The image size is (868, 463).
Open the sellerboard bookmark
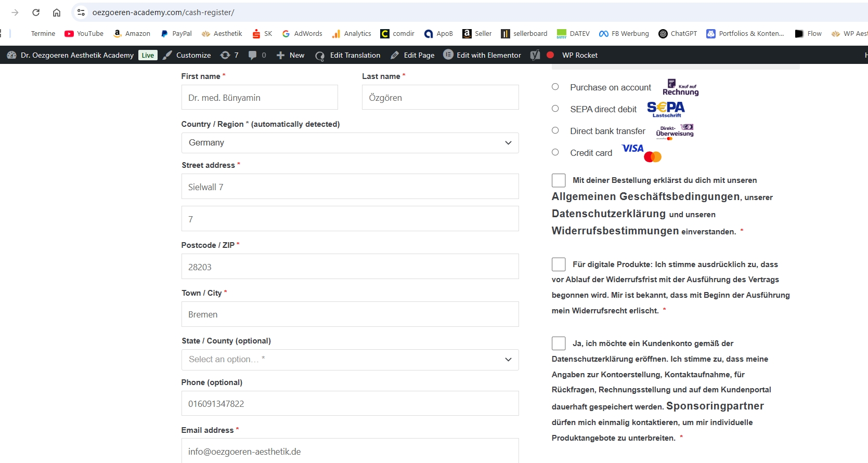(x=524, y=33)
